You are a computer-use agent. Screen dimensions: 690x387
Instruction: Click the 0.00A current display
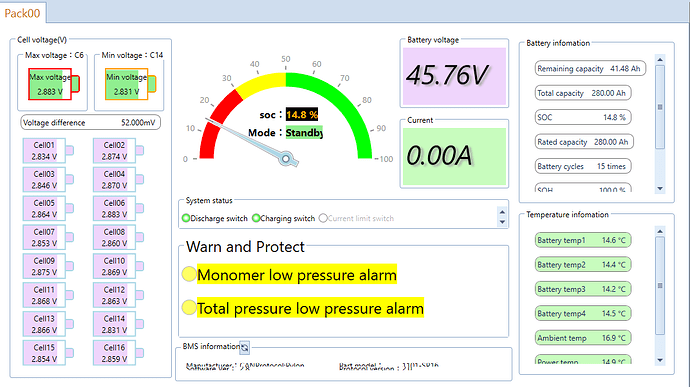454,156
